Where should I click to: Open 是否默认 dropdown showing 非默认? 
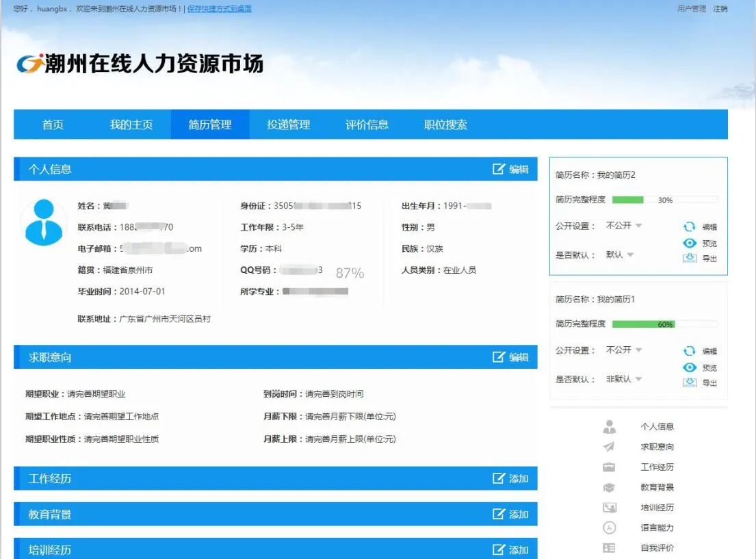[623, 378]
